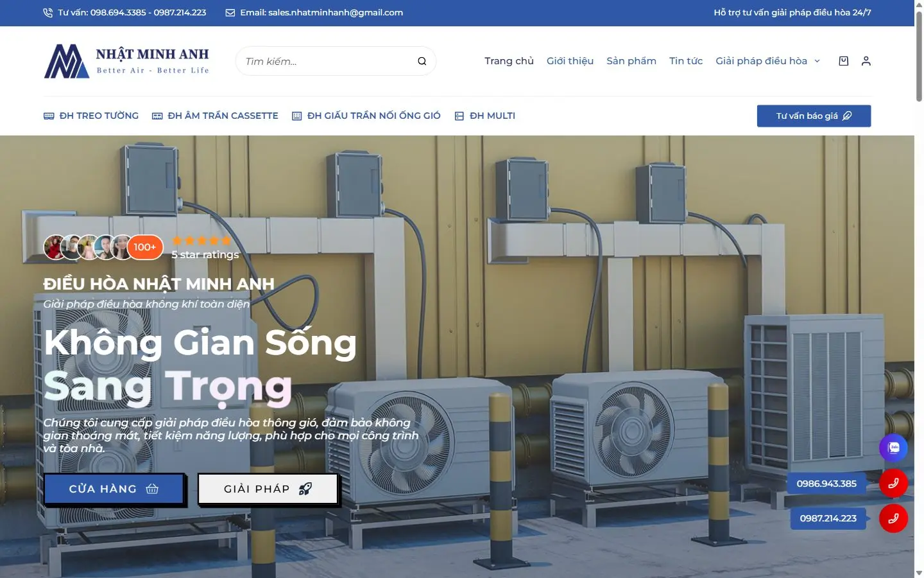Open Tin tức menu item

click(x=686, y=61)
